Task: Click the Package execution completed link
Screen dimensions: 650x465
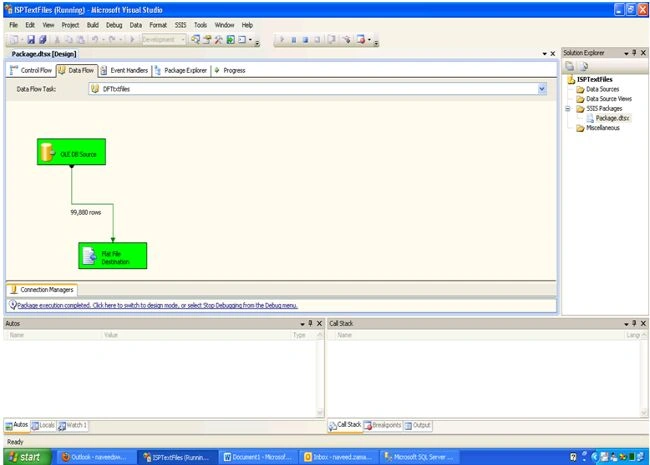Action: click(x=157, y=305)
